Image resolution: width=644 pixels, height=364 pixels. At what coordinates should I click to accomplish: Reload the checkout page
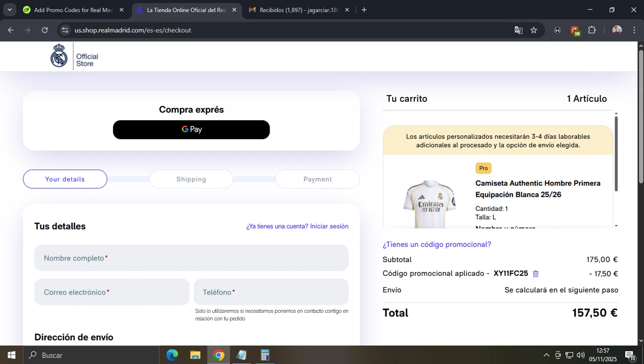[x=45, y=30]
